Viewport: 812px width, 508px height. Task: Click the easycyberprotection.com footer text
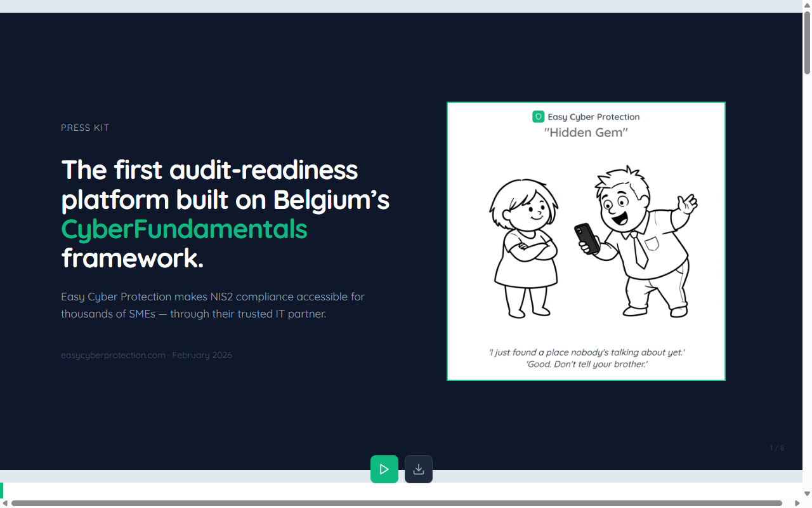click(113, 355)
